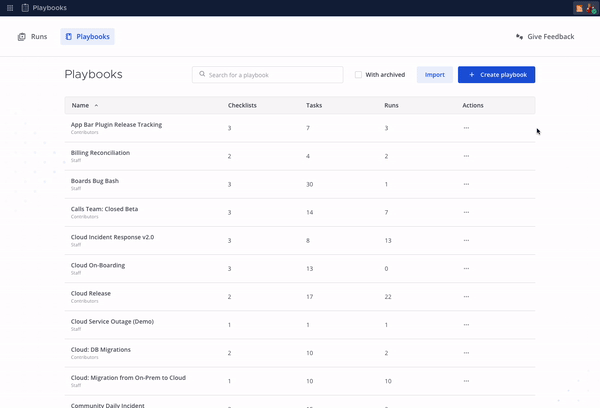This screenshot has height=408, width=600.
Task: Open Cloud Release playbook
Action: point(91,293)
